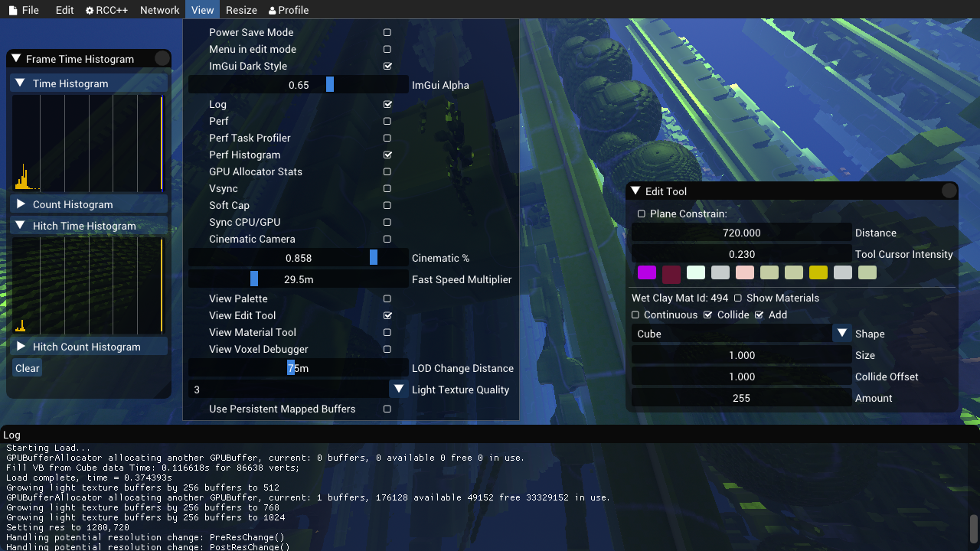Enable the Vsync checkbox
This screenshot has width=980, height=551.
point(387,189)
